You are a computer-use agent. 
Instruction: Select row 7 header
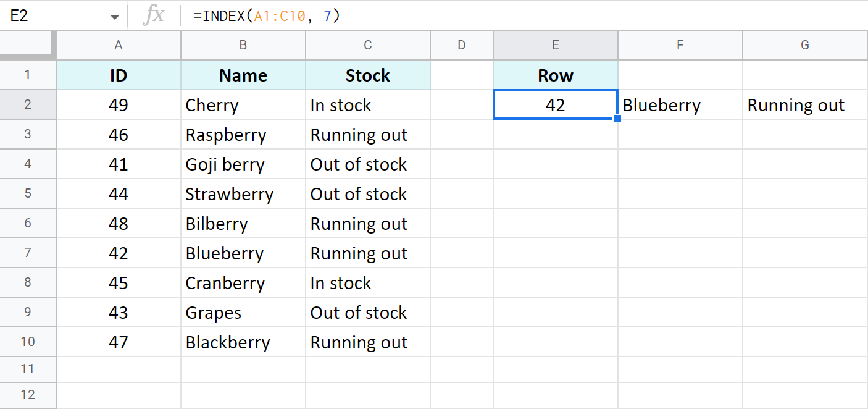[28, 253]
